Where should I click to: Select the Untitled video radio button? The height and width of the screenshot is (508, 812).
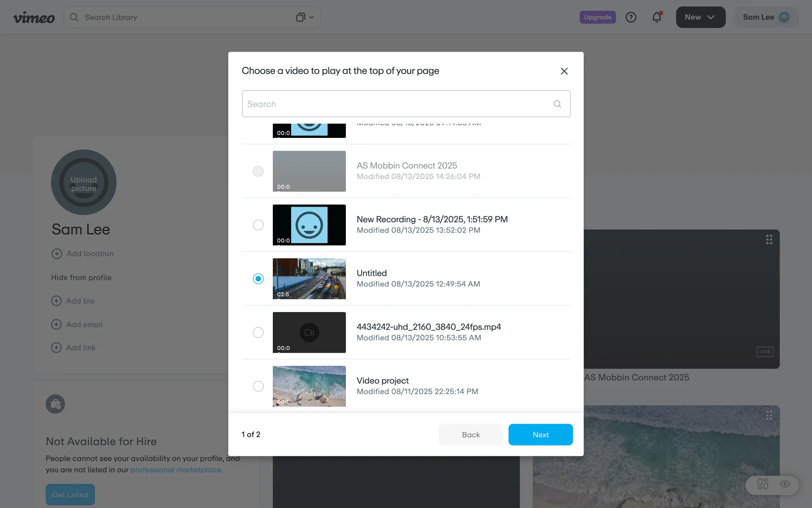258,279
